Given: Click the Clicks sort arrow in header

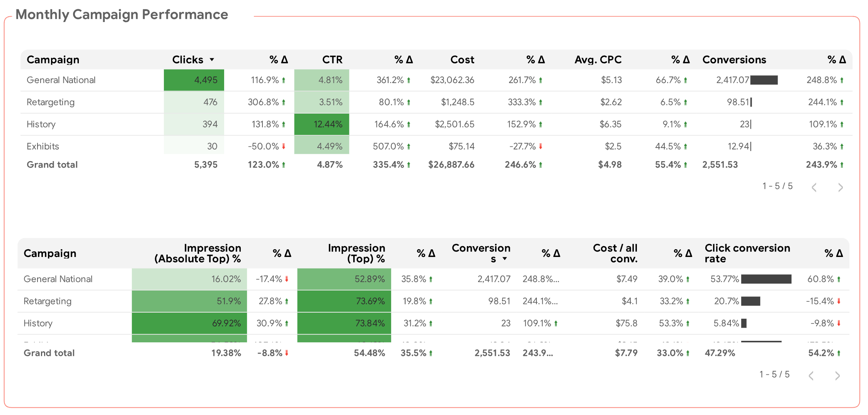Looking at the screenshot, I should 212,60.
